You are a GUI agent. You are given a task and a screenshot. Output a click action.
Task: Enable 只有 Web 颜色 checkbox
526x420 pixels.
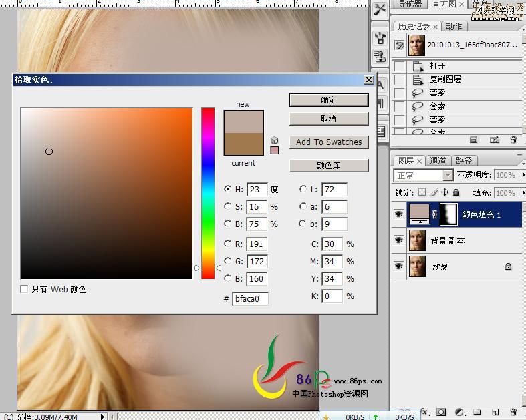[x=24, y=289]
